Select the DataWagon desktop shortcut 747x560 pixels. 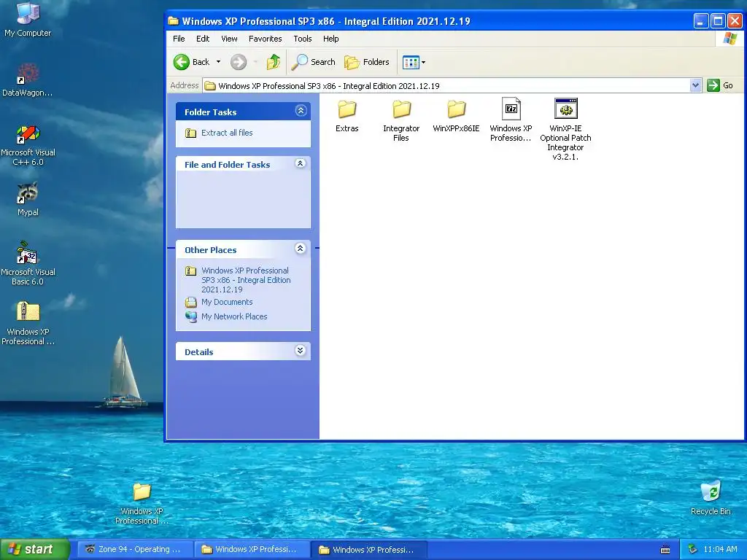pos(28,80)
